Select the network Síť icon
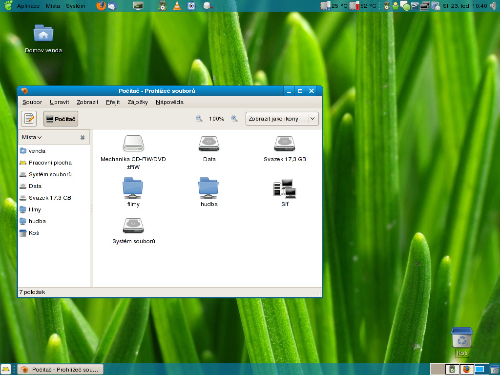 (x=285, y=189)
